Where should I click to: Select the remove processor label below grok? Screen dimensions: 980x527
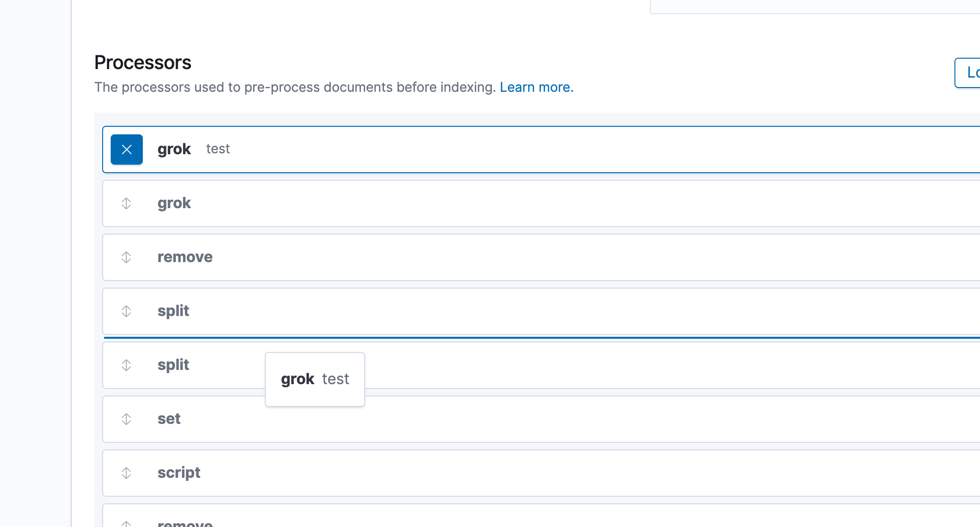pos(185,257)
